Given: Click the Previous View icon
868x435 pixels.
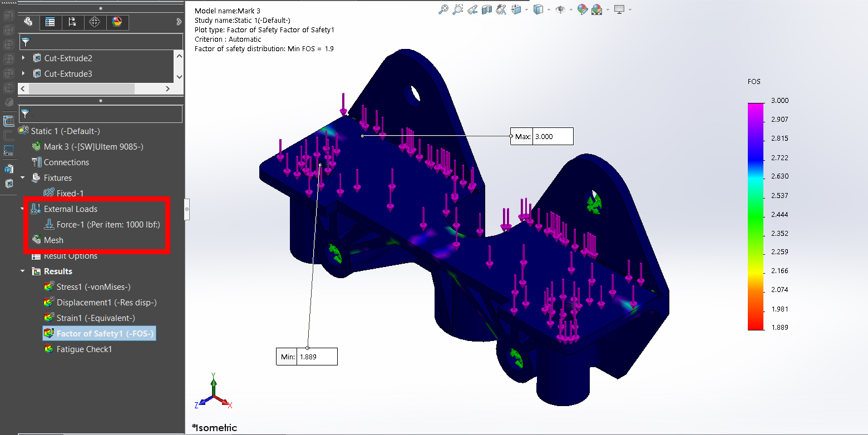Looking at the screenshot, I should click(x=472, y=9).
